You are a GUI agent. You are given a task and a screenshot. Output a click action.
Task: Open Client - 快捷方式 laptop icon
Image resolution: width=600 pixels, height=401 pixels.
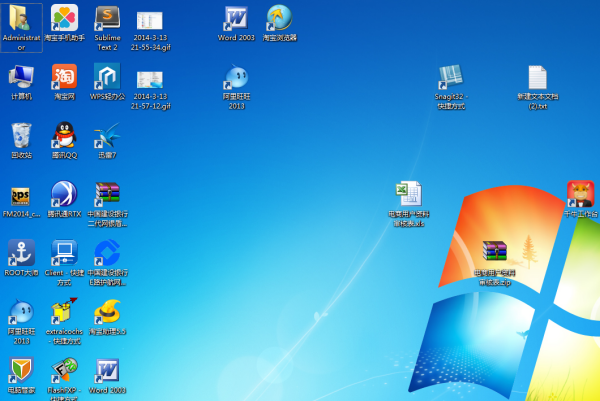click(64, 263)
